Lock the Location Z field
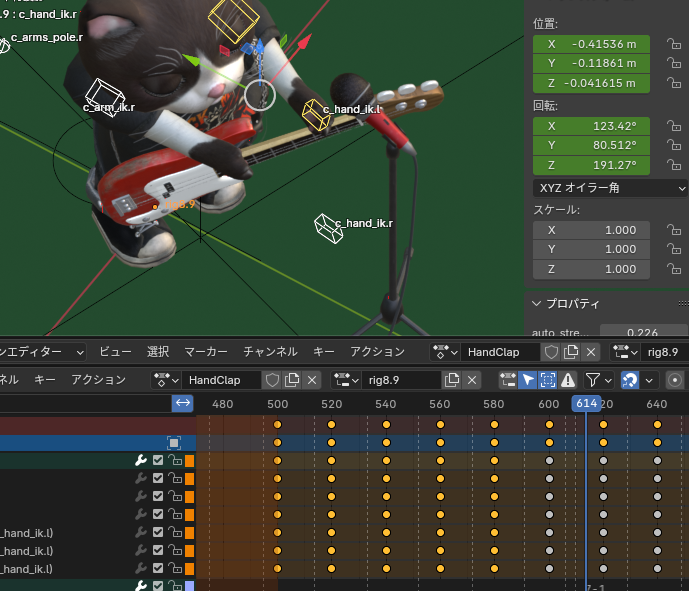 coord(674,83)
